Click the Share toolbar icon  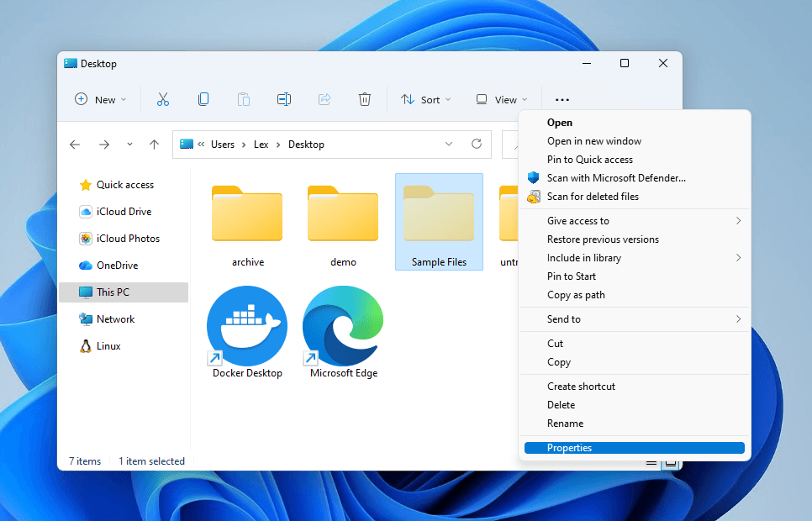click(324, 99)
